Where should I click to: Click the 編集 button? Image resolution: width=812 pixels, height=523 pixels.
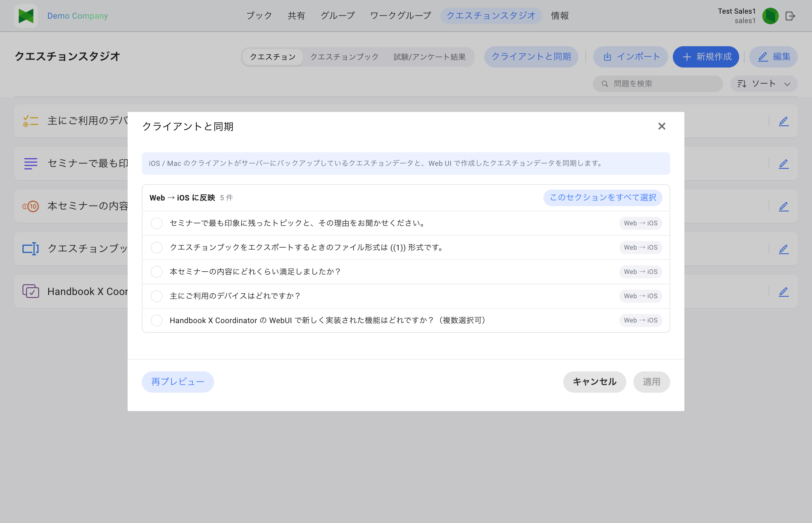pyautogui.click(x=774, y=57)
